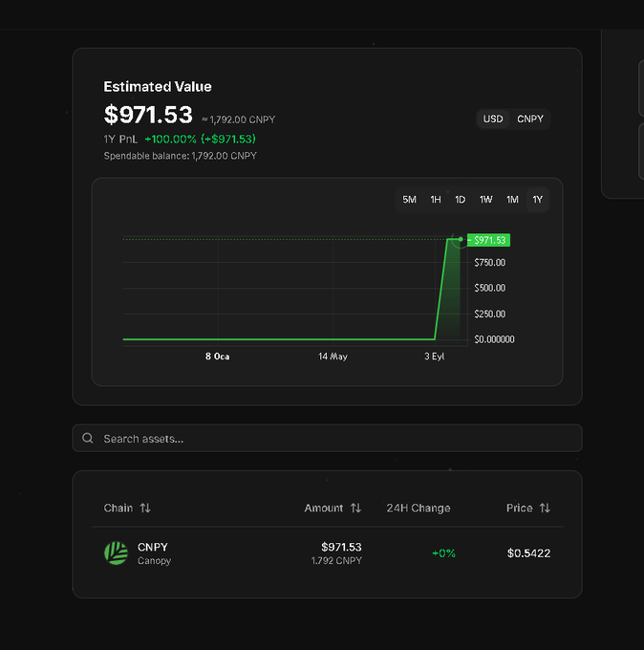Click the ≈1,792.00 CNPY estimate text

point(239,119)
